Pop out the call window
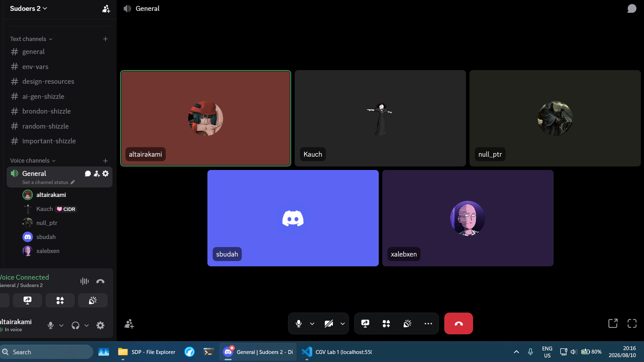The image size is (644, 362). click(613, 323)
